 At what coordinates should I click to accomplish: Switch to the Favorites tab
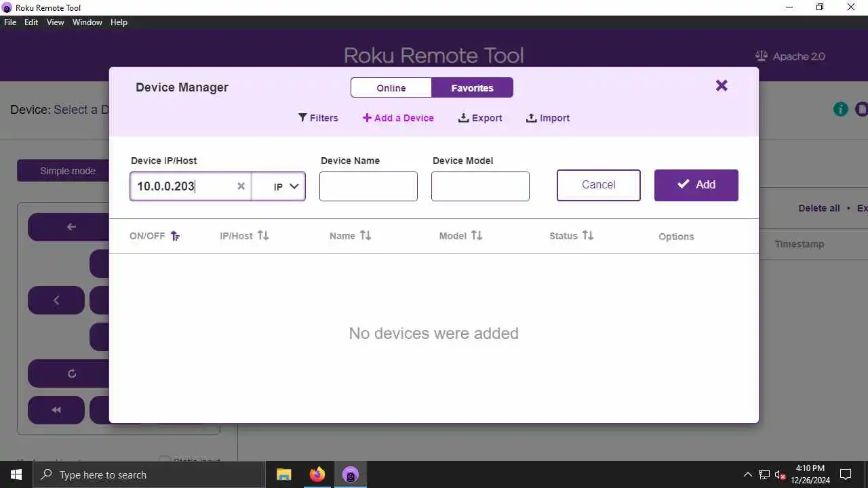pos(472,87)
